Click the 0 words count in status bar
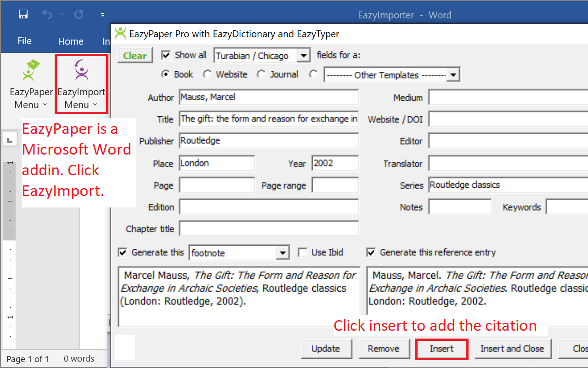588x368 pixels. pyautogui.click(x=79, y=359)
